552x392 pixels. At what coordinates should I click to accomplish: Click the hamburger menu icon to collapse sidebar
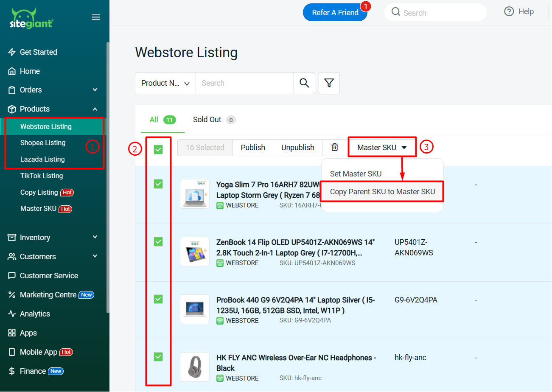(96, 17)
